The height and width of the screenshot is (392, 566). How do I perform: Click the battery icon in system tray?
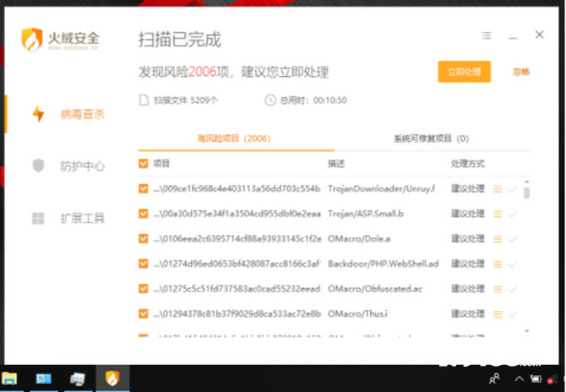pos(536,378)
